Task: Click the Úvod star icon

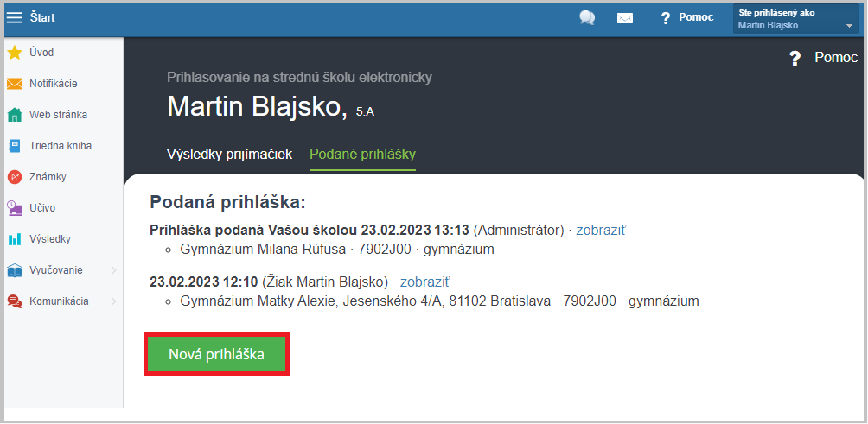Action: coord(15,53)
